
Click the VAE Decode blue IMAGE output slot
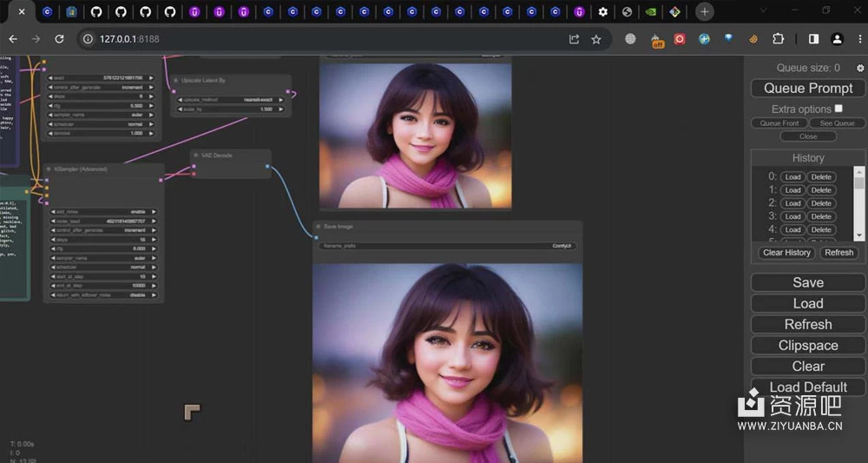coord(267,166)
